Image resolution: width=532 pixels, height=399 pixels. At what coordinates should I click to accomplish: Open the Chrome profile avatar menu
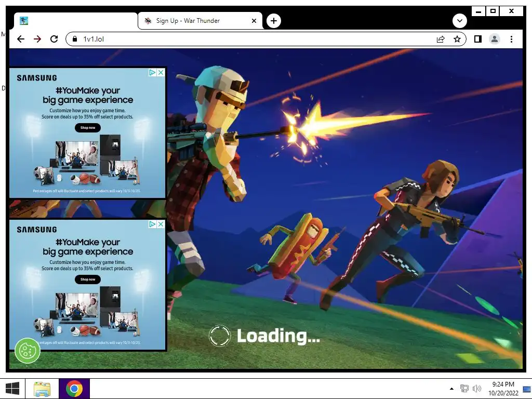click(495, 39)
